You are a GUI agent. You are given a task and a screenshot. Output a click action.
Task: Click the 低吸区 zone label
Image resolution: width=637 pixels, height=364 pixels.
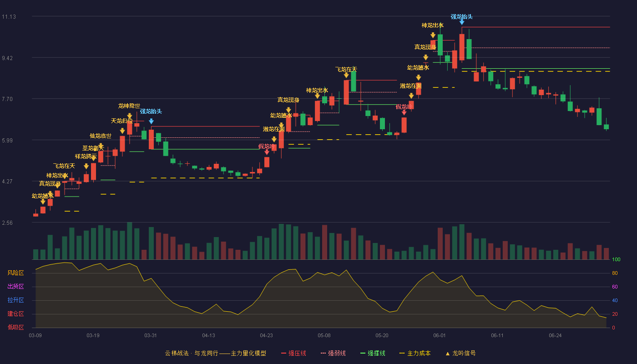click(x=15, y=327)
